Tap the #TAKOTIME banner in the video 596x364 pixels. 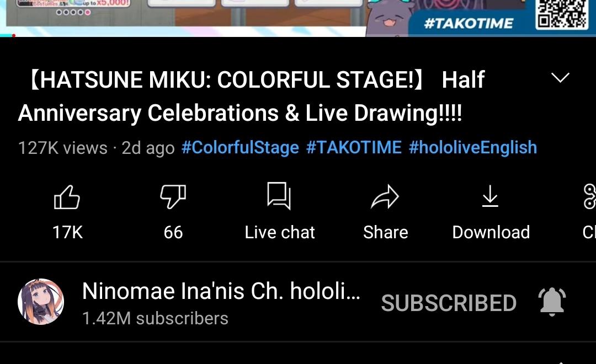(x=469, y=24)
